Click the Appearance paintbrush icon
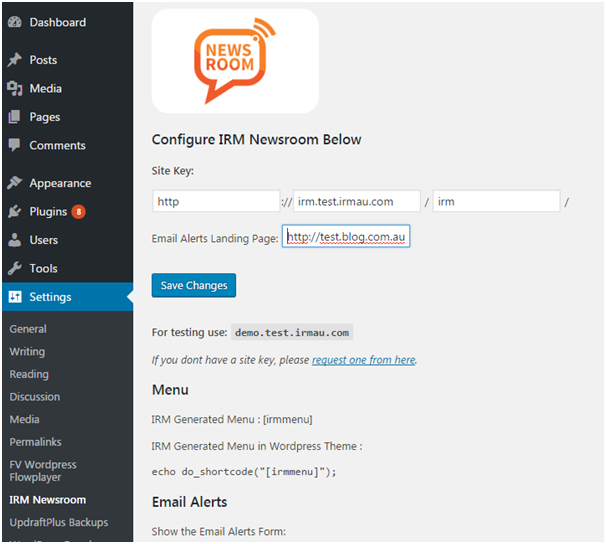Image resolution: width=606 pixels, height=544 pixels. (x=14, y=183)
